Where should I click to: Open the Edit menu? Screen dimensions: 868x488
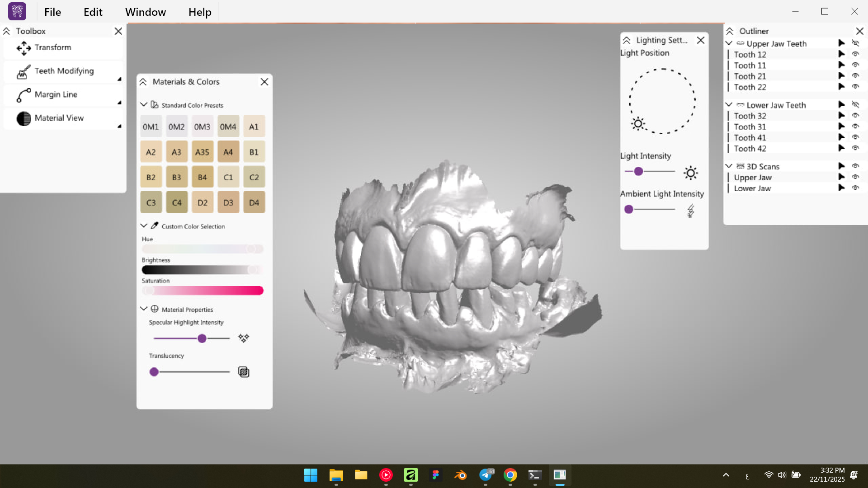click(93, 12)
